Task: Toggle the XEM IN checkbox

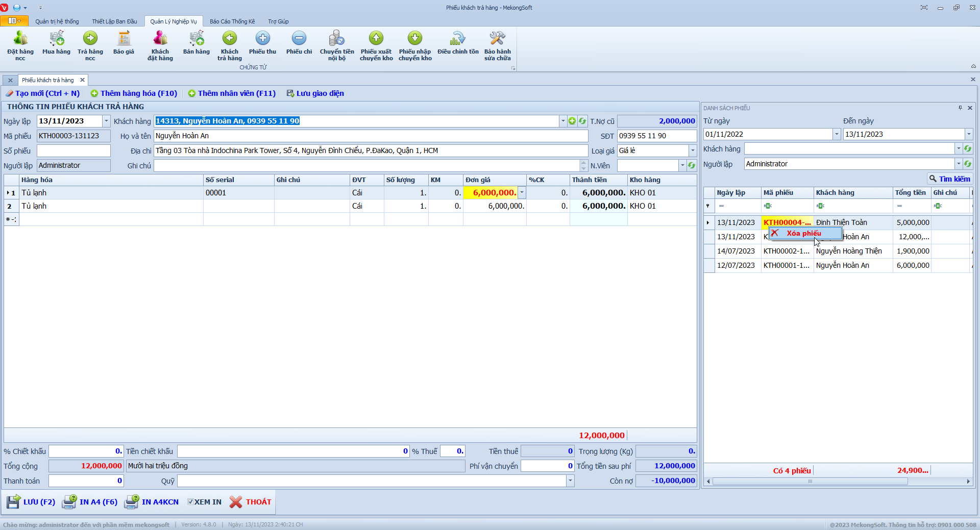Action: pyautogui.click(x=190, y=502)
